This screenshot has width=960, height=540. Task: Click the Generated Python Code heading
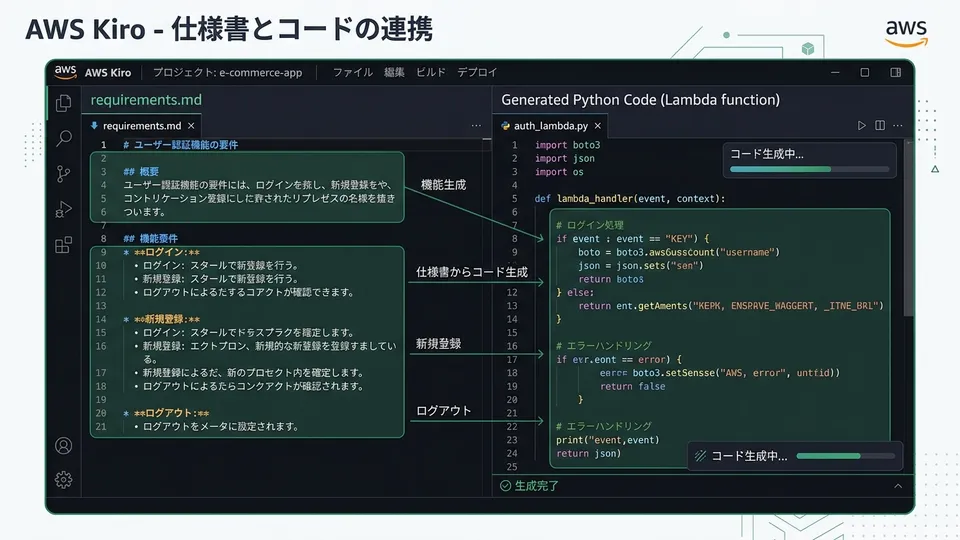(640, 100)
